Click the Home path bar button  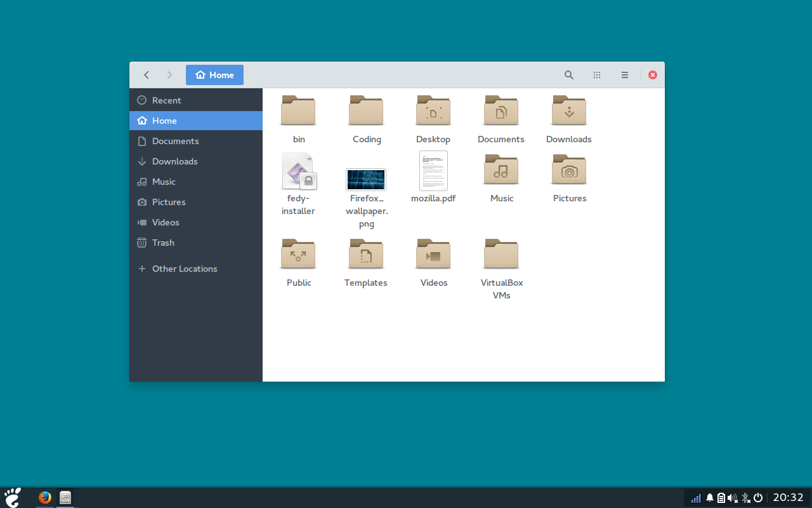coord(214,75)
